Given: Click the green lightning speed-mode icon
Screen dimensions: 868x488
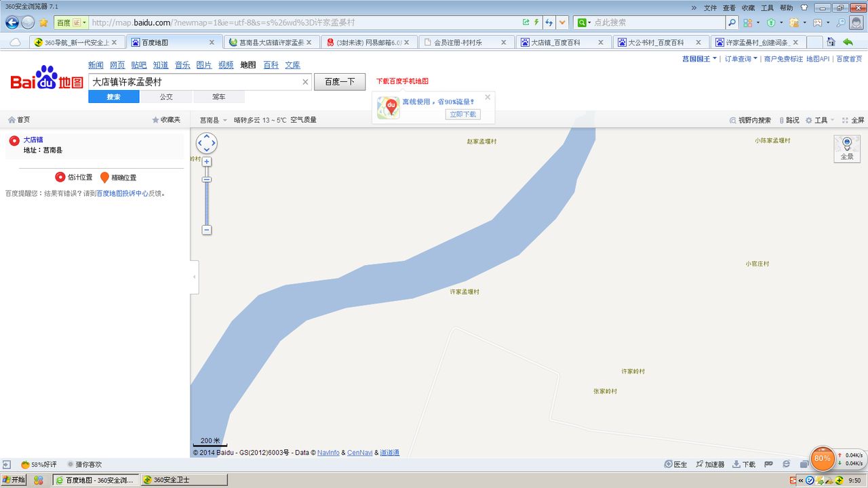Looking at the screenshot, I should click(x=536, y=22).
